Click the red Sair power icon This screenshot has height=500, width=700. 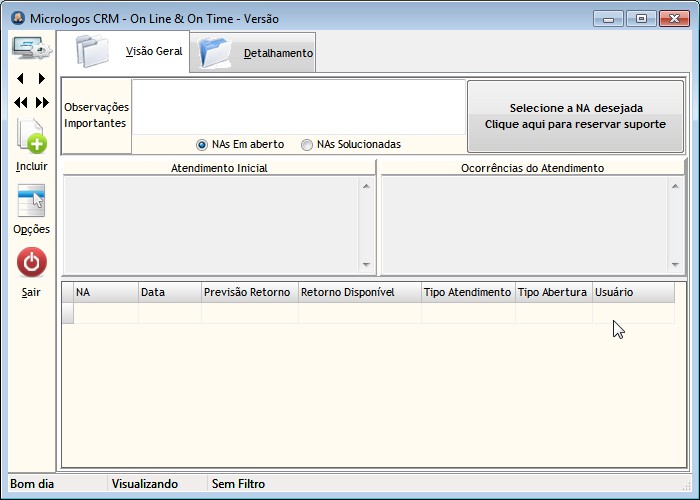(31, 263)
